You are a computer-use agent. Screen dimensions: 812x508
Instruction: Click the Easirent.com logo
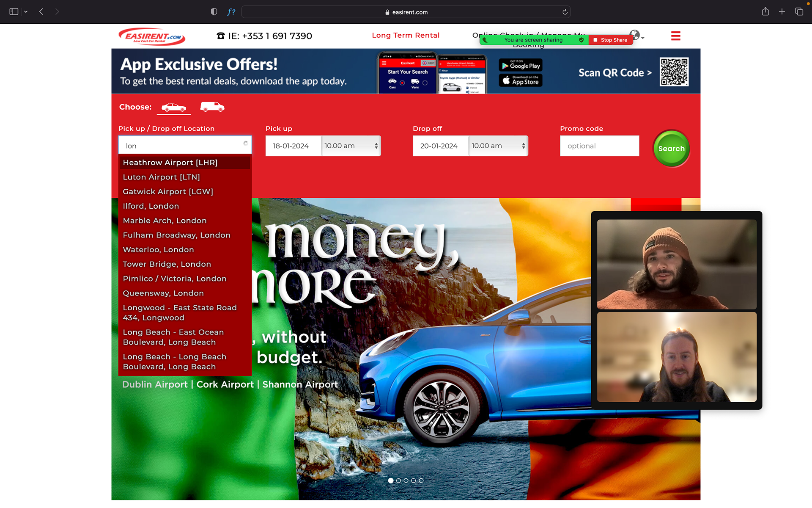(x=152, y=36)
